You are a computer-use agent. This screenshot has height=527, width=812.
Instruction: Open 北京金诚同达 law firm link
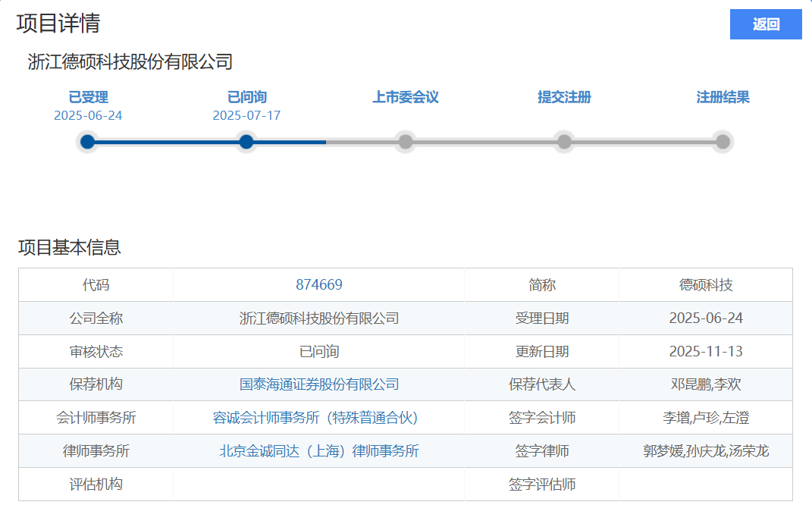(318, 451)
